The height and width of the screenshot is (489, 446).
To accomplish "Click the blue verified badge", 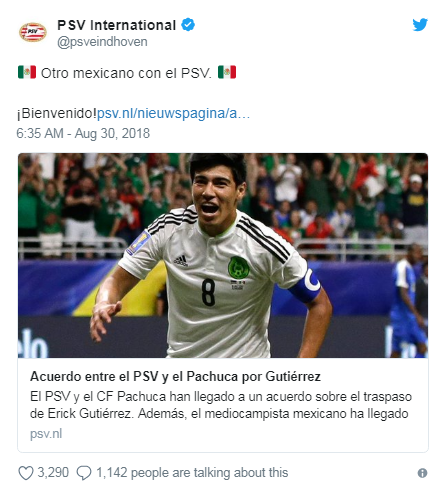I will click(188, 25).
